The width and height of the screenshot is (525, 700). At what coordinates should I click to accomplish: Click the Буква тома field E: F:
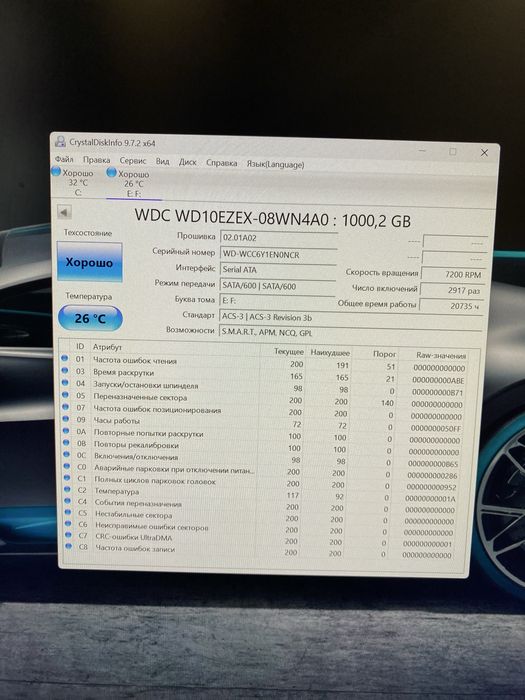click(277, 301)
